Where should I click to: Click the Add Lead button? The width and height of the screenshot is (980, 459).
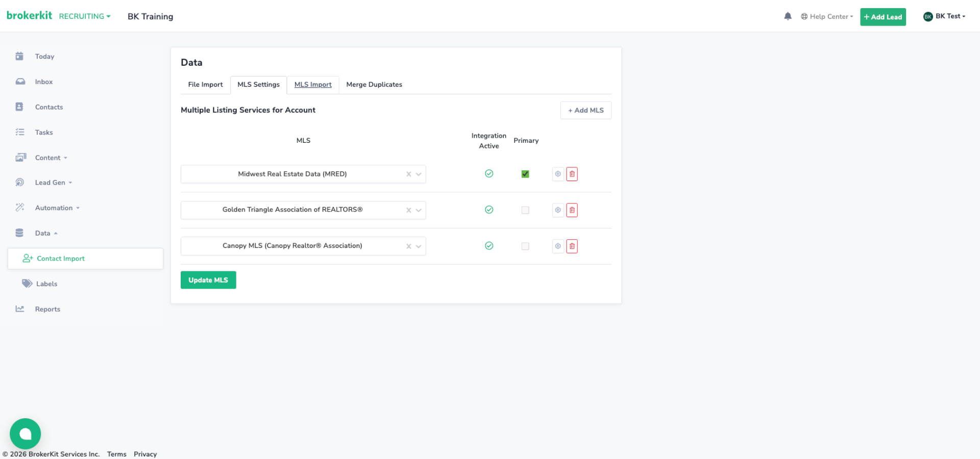[883, 17]
